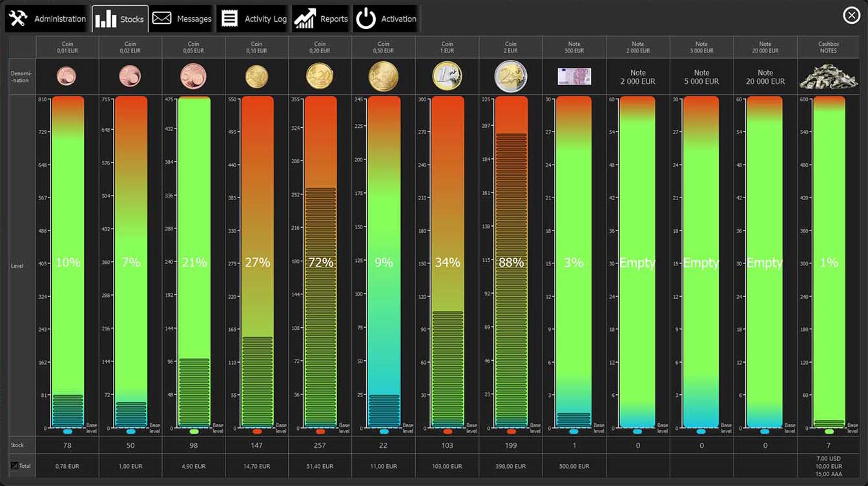This screenshot has width=868, height=486.
Task: Click the 0,20 EUR coin icon
Action: (320, 76)
